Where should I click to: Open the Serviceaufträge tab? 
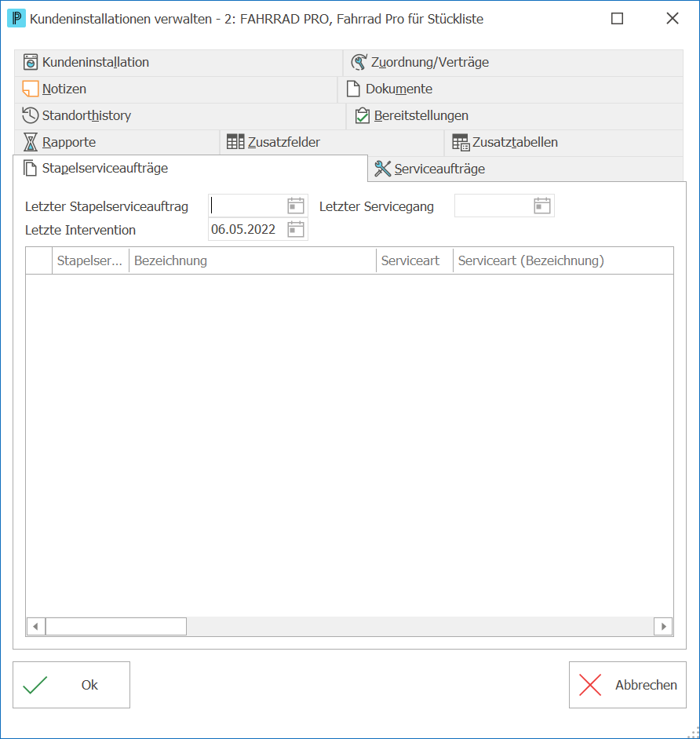pos(526,169)
